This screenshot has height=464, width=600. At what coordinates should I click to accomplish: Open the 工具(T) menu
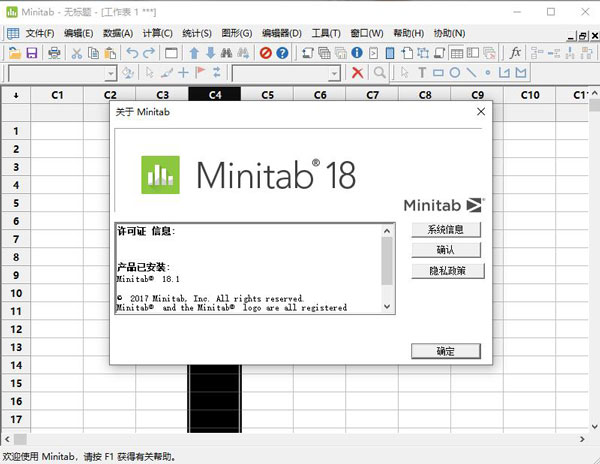326,34
